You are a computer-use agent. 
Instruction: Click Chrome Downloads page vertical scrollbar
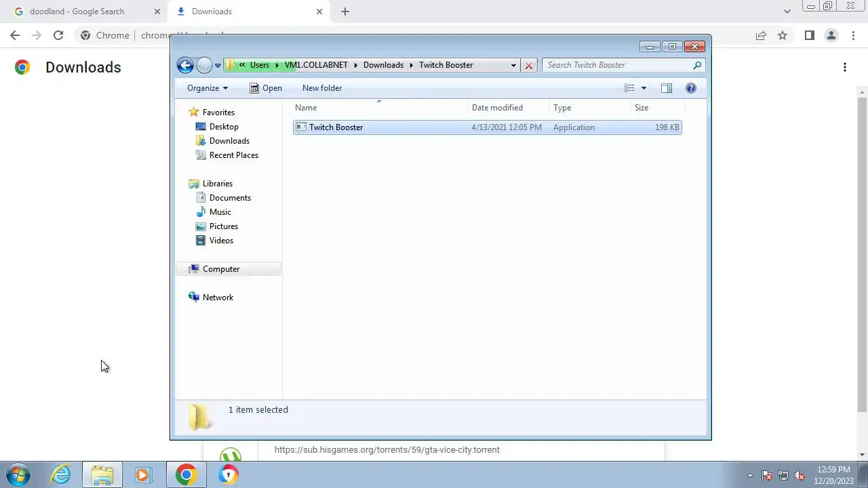click(863, 254)
